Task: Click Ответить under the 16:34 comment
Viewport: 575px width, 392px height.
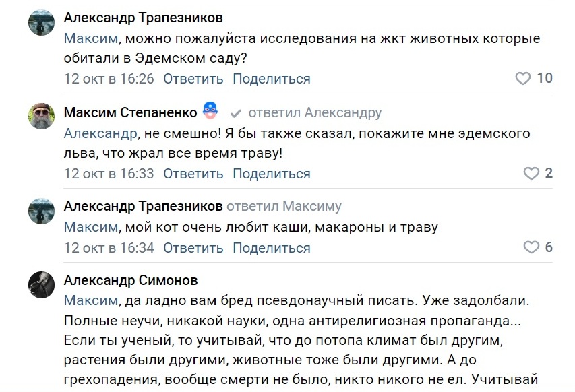Action: click(x=193, y=247)
